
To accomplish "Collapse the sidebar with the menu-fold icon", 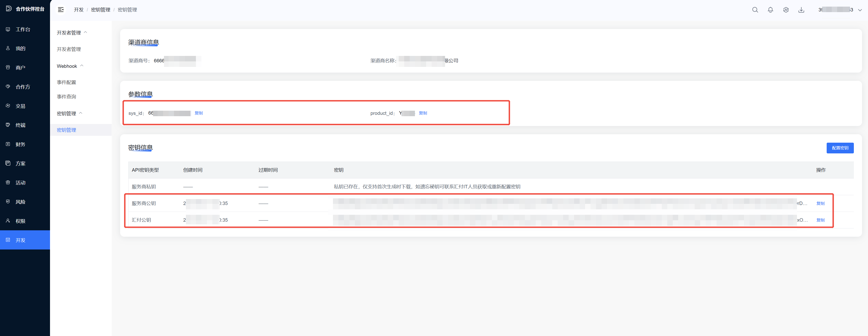I will point(61,10).
